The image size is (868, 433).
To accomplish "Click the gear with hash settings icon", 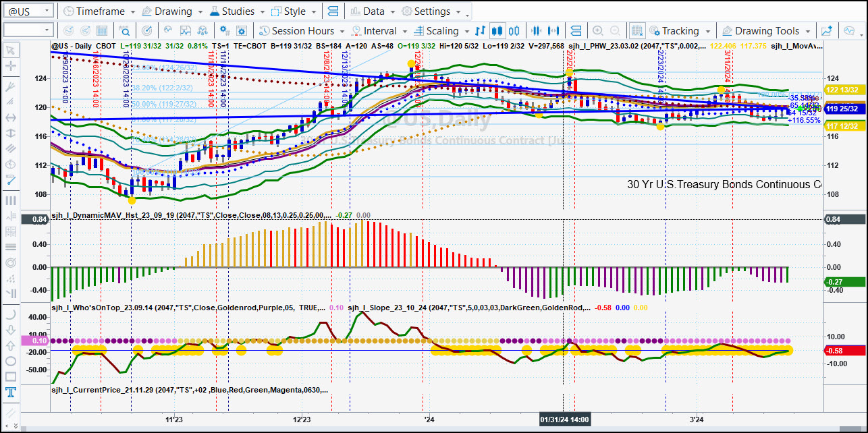I will point(225,31).
